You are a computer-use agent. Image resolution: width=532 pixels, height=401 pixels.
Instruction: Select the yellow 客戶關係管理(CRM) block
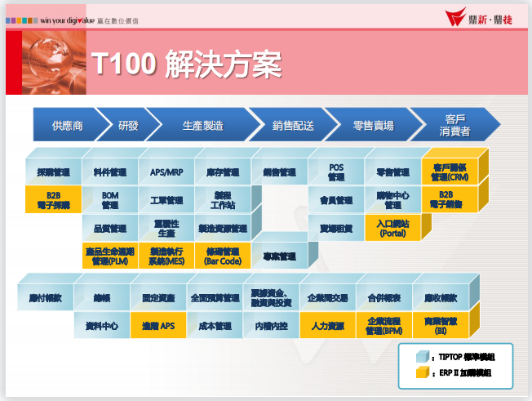450,172
